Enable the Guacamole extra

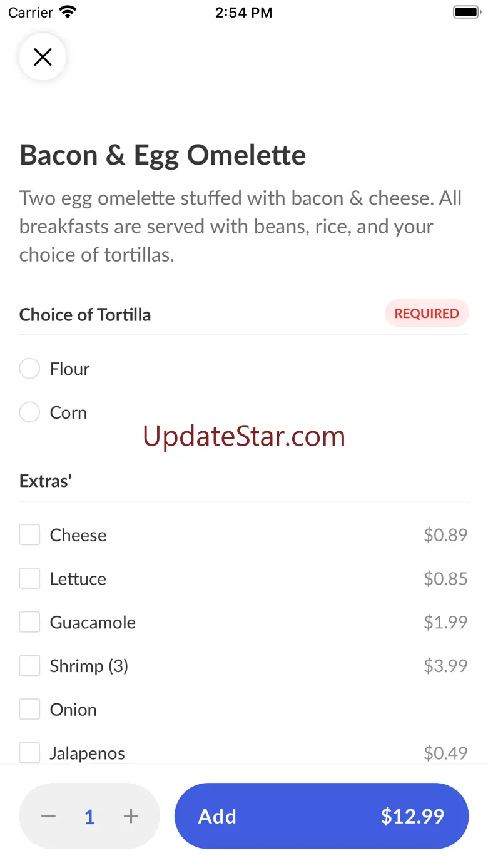click(x=29, y=622)
